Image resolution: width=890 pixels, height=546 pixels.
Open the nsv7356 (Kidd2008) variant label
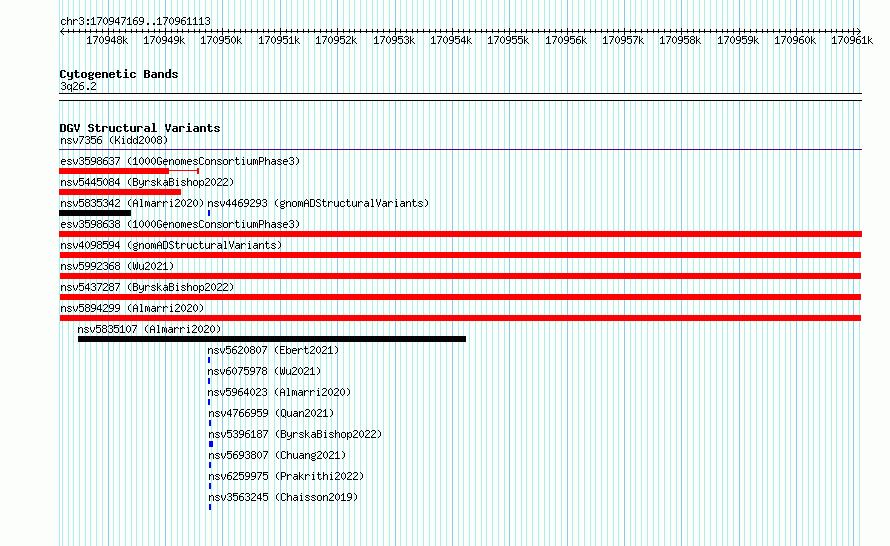(114, 140)
